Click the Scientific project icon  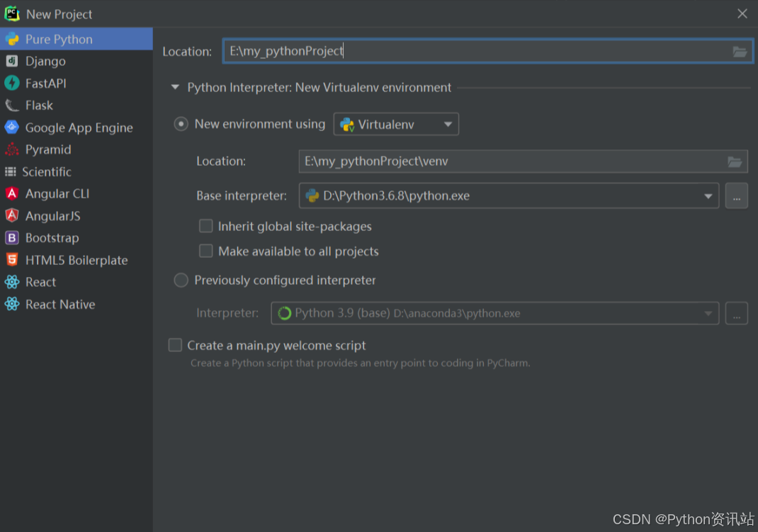pos(11,171)
